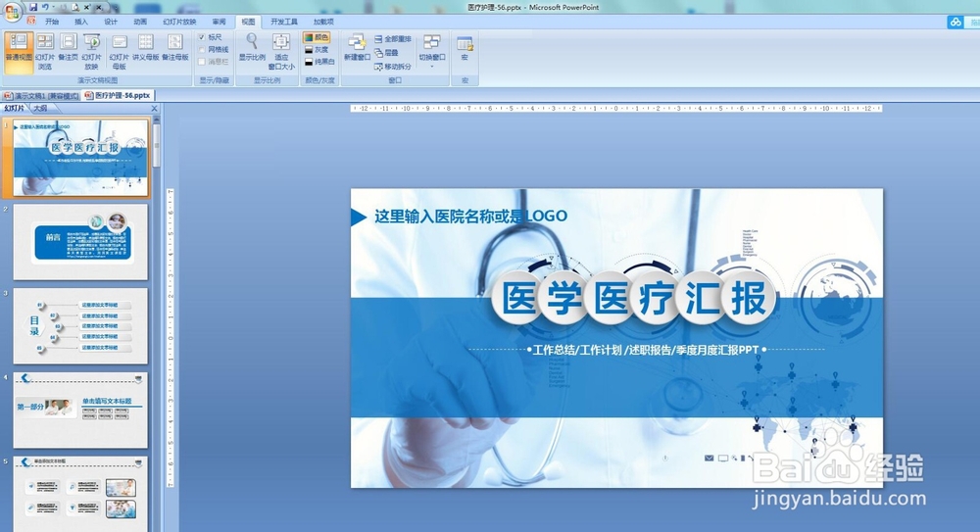
Task: Open Slide Sorter view (幻灯片浏览)
Action: 44,51
